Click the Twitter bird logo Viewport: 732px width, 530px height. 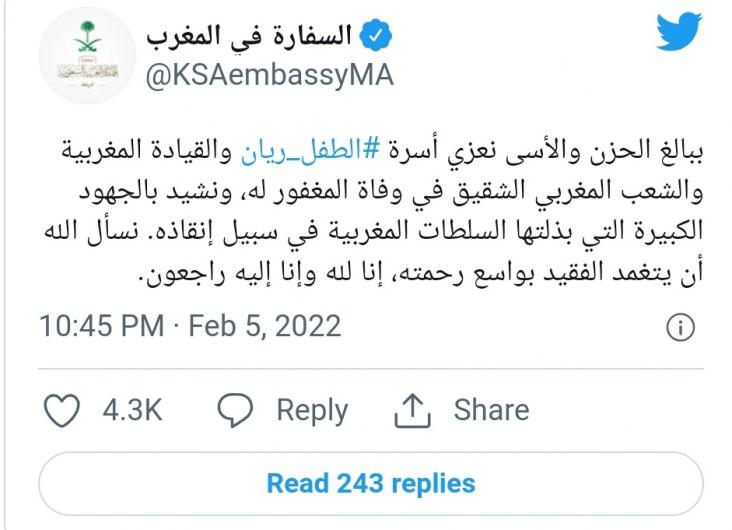pos(679,31)
